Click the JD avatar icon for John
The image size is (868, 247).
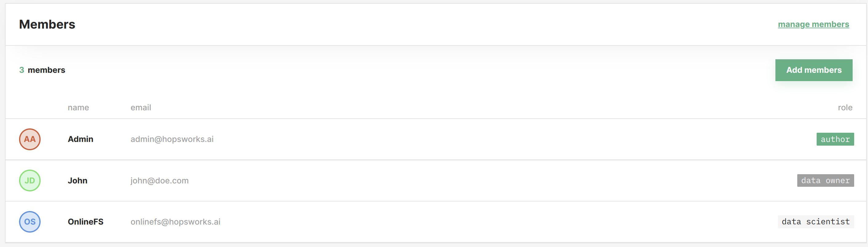pos(30,181)
